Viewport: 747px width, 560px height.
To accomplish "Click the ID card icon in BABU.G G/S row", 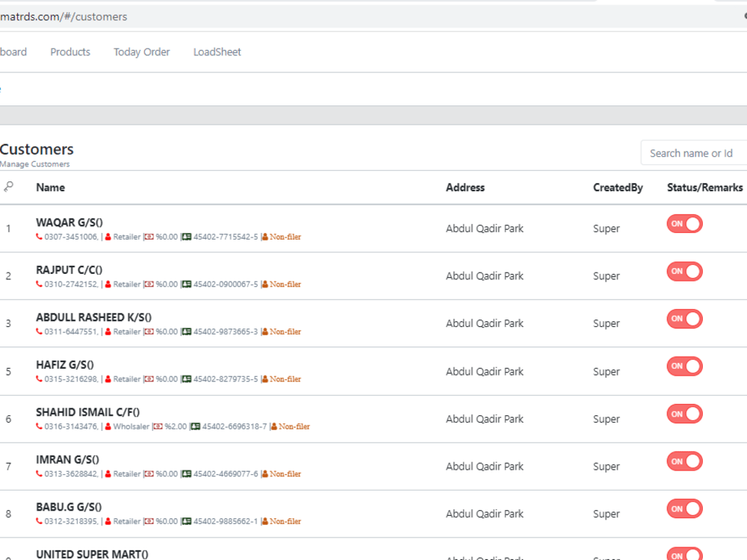I will point(187,521).
